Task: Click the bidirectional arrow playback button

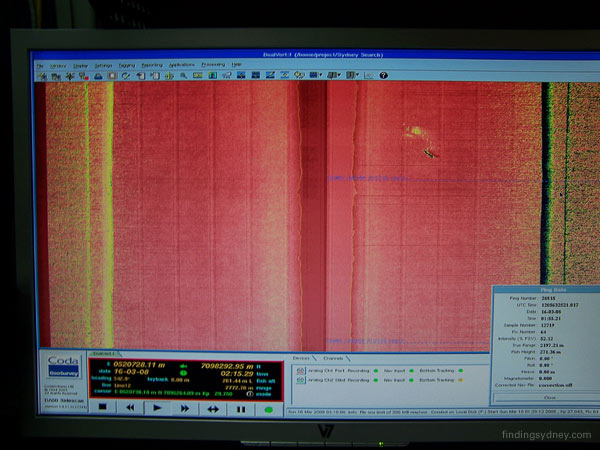Action: point(213,409)
